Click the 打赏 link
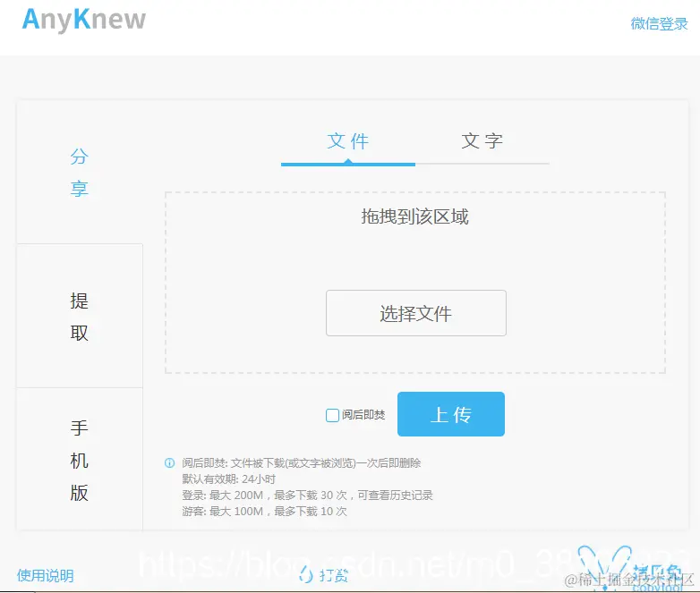Image resolution: width=700 pixels, height=593 pixels. click(334, 576)
